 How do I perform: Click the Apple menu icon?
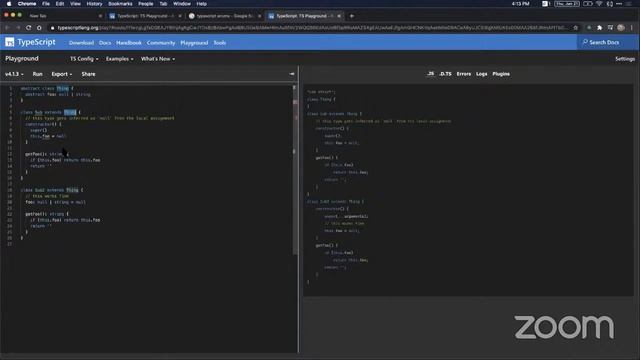[x=9, y=4]
